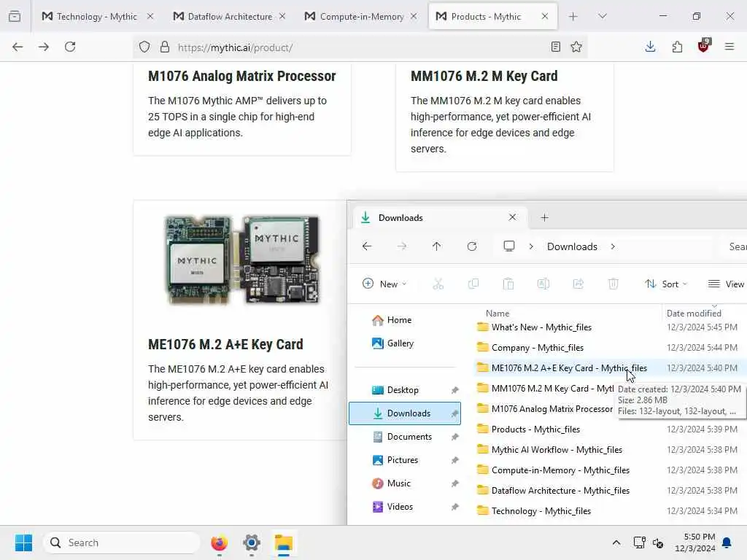Viewport: 747px width, 560px height.
Task: Open the New item dropdown in Explorer
Action: pyautogui.click(x=384, y=284)
